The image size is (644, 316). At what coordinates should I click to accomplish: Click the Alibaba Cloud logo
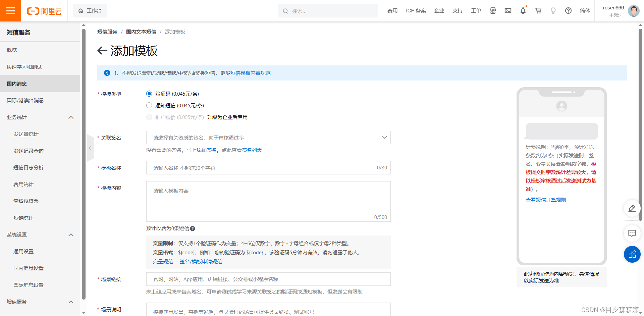(45, 11)
